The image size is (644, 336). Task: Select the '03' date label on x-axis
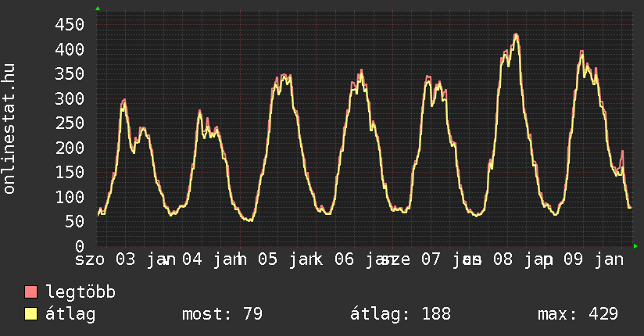coord(125,259)
